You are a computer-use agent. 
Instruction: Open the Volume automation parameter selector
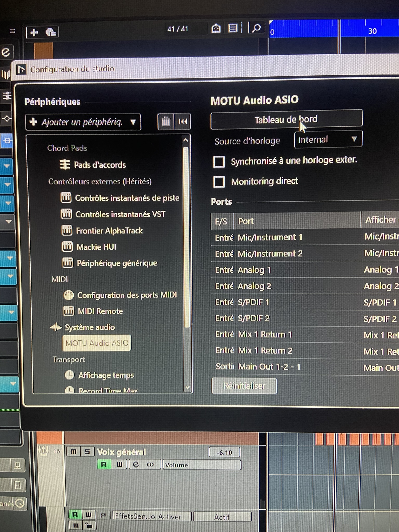click(x=202, y=465)
